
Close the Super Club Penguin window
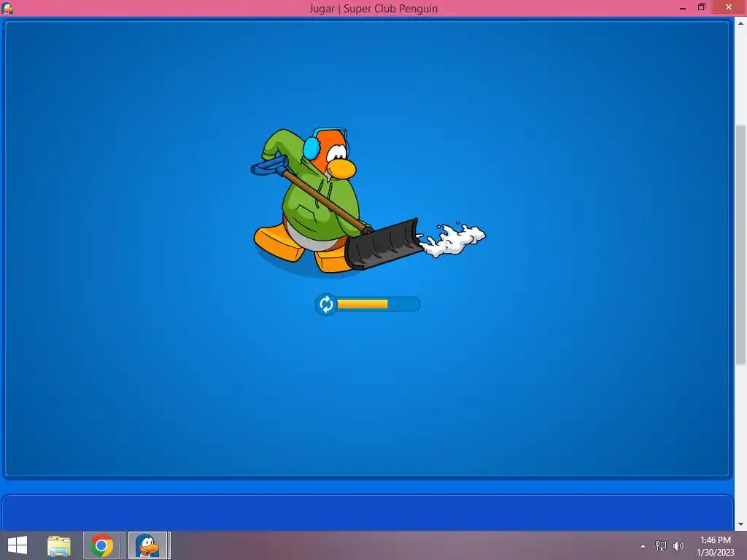[x=729, y=7]
